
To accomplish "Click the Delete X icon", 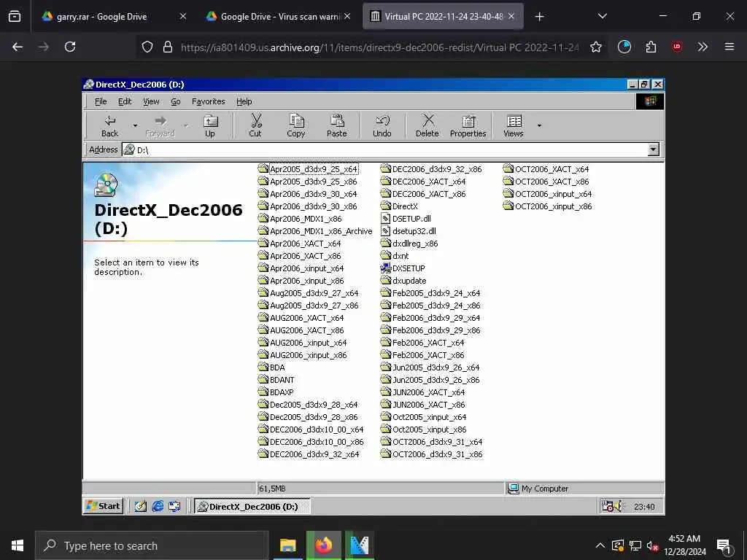I will [x=427, y=120].
